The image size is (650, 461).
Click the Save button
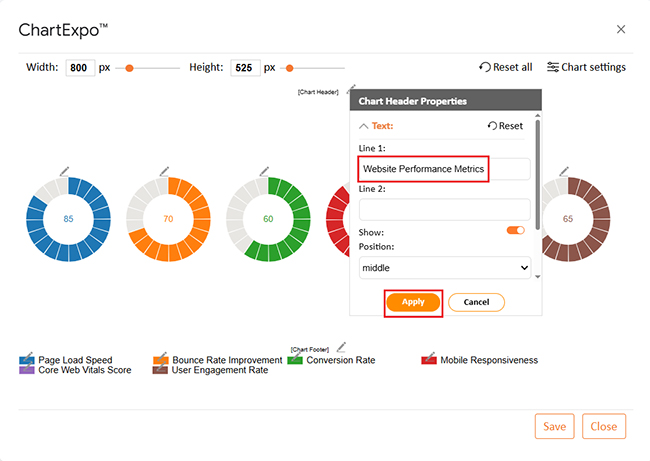(x=554, y=426)
